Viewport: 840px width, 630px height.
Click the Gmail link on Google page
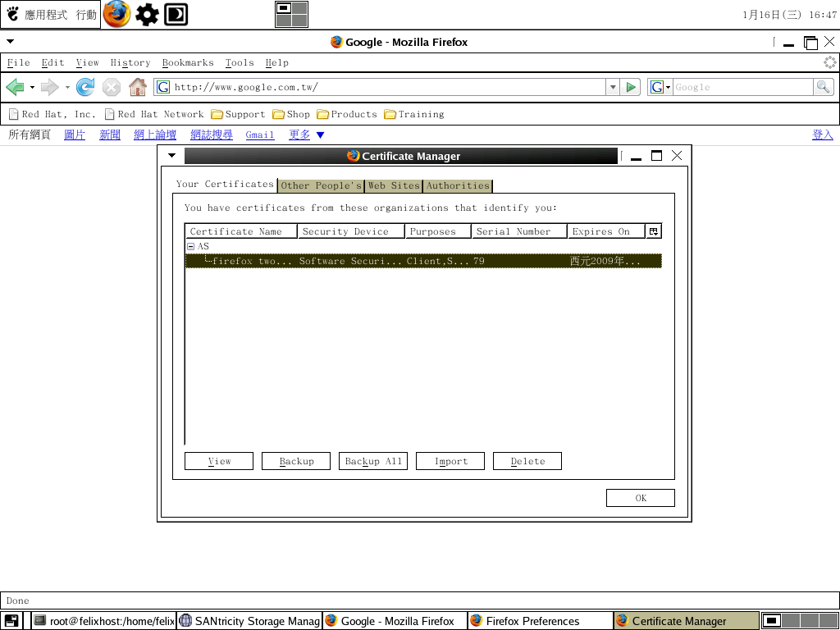(x=260, y=135)
